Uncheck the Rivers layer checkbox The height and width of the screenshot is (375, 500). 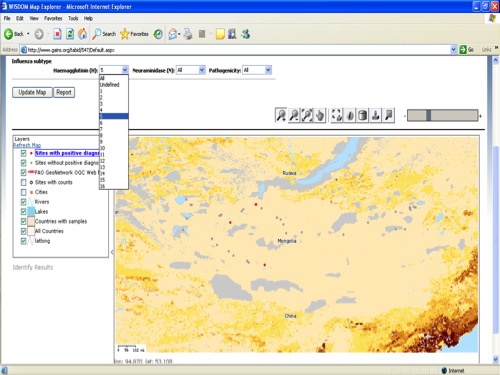coord(23,202)
